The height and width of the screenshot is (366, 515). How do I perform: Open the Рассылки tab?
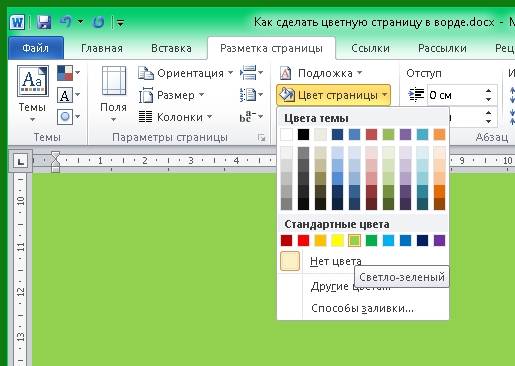[442, 48]
